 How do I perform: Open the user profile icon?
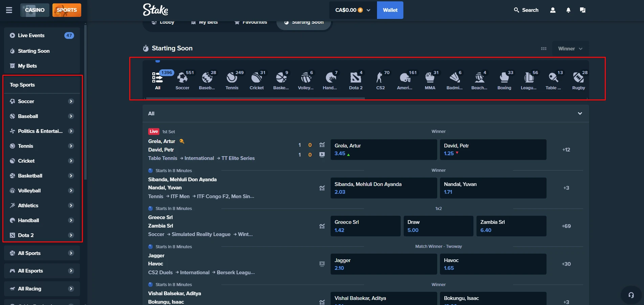(553, 10)
